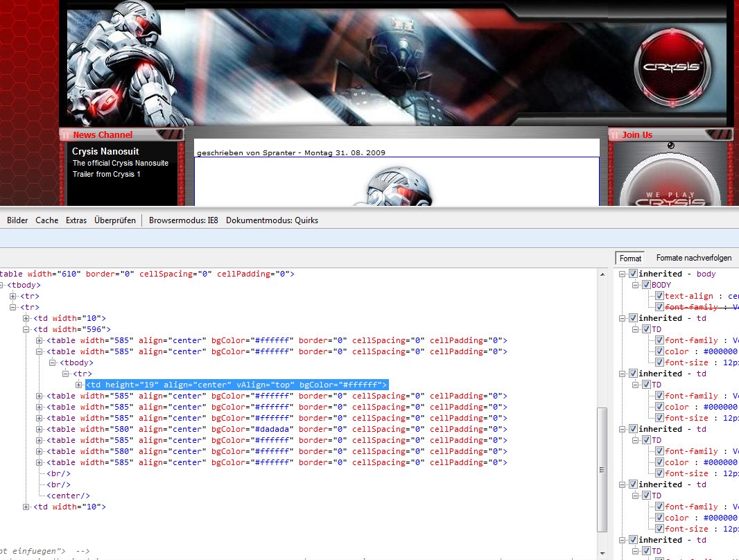This screenshot has width=739, height=560.
Task: Click the 'inherited - body' label
Action: [677, 274]
